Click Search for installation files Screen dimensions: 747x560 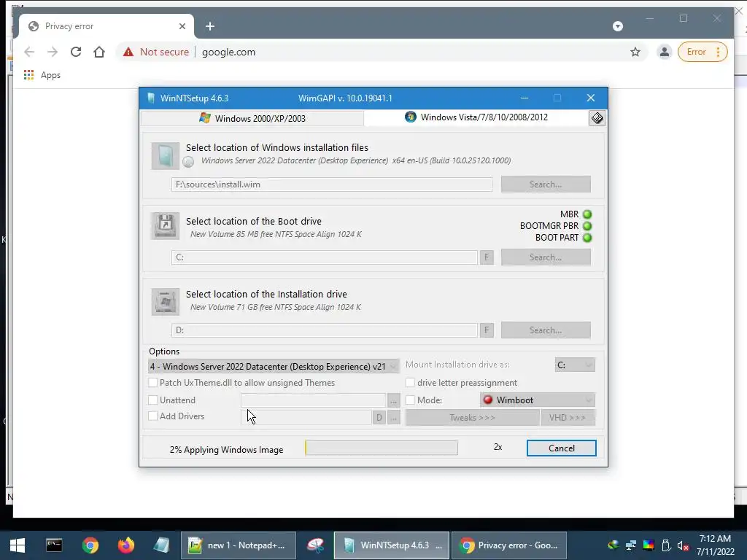coord(546,184)
